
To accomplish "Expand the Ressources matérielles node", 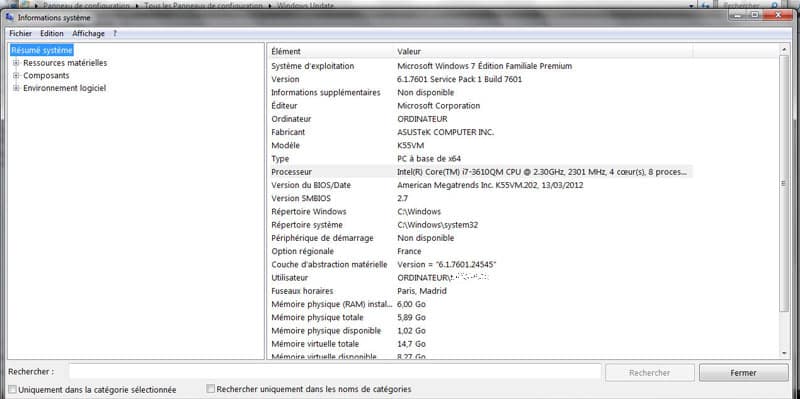I will click(16, 63).
